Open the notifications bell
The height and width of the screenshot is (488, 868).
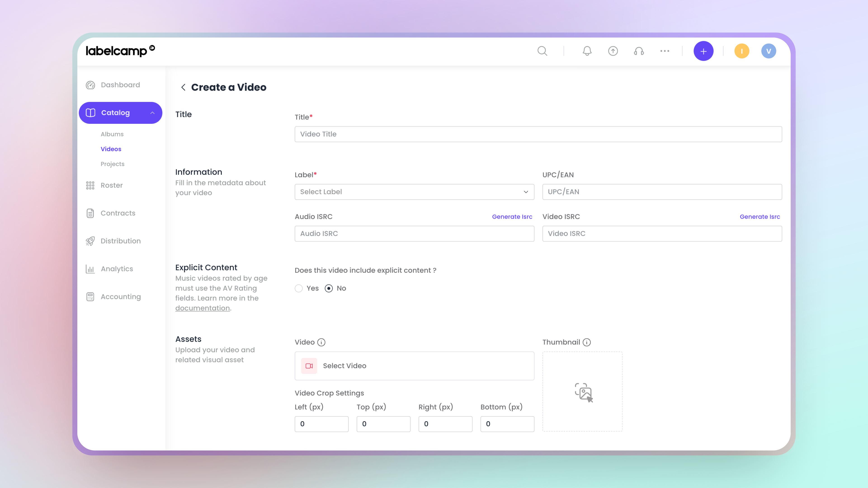click(587, 51)
